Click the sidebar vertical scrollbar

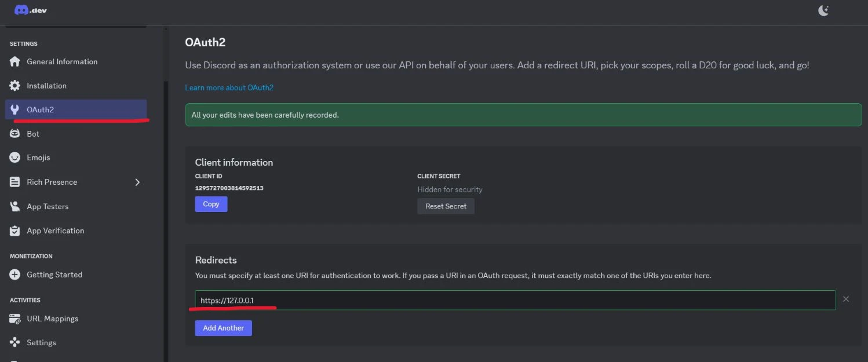[166, 220]
